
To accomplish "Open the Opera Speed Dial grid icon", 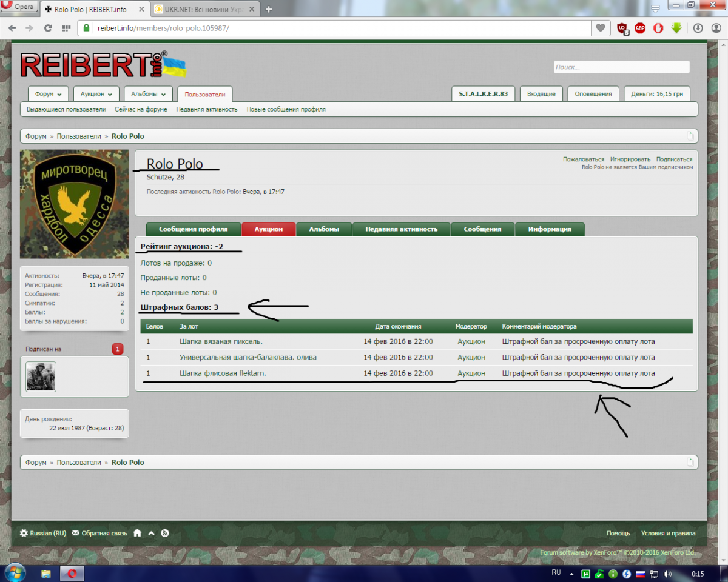I will tap(66, 28).
